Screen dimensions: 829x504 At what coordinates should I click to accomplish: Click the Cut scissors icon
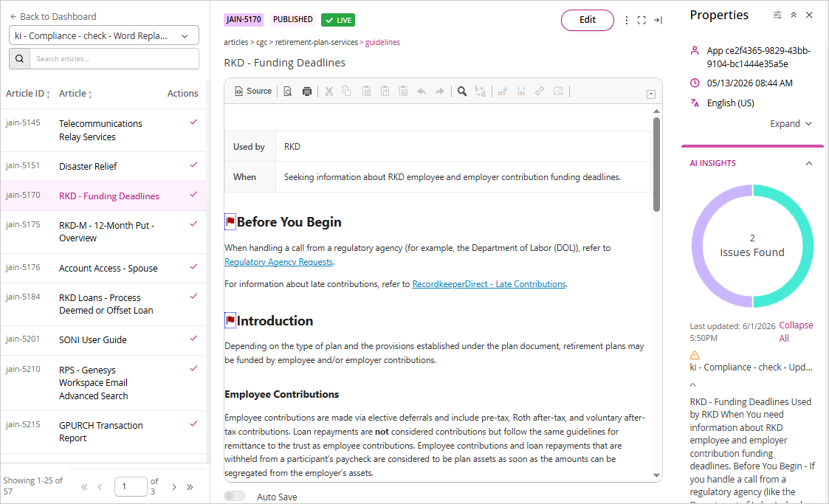[328, 92]
